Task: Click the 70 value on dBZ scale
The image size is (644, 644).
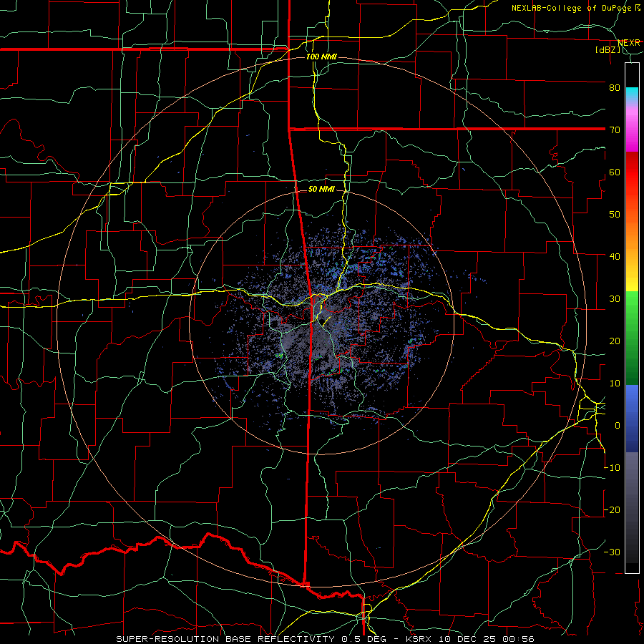Action: pyautogui.click(x=615, y=130)
